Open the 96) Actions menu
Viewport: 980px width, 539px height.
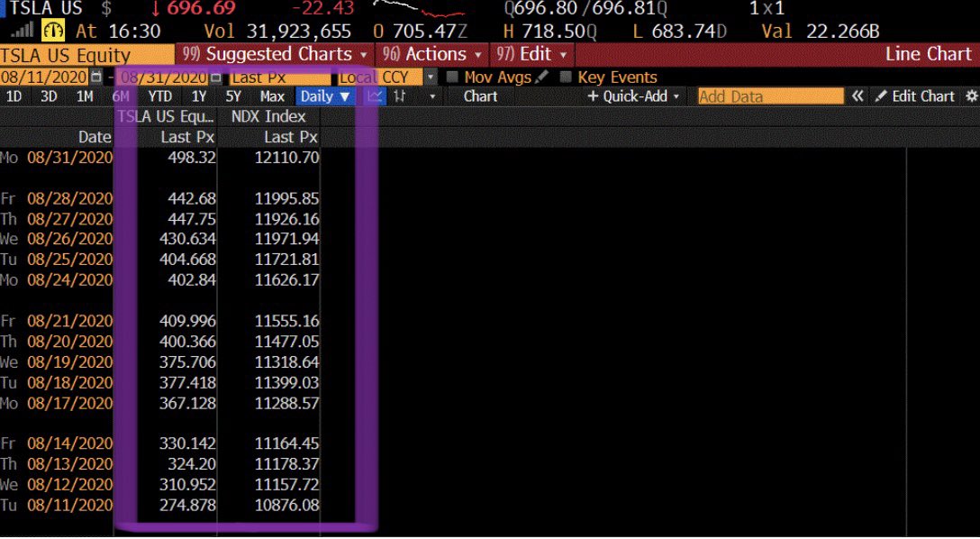(x=431, y=54)
